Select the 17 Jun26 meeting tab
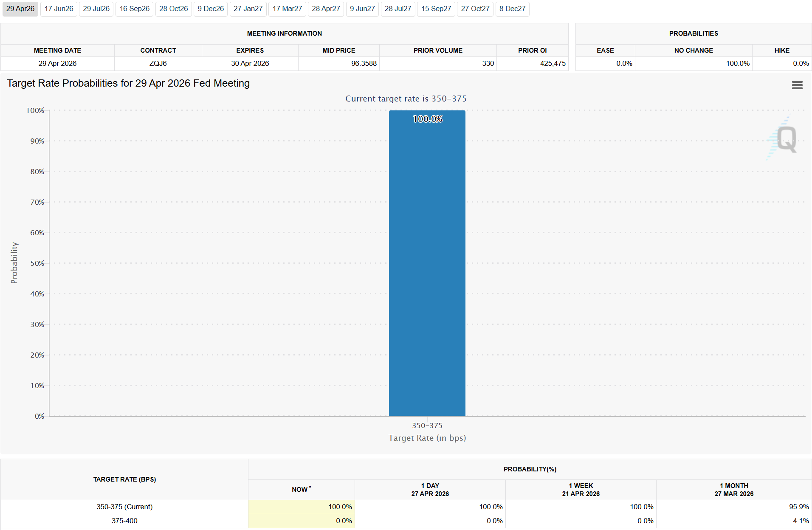Viewport: 812px width, 530px height. (x=59, y=9)
